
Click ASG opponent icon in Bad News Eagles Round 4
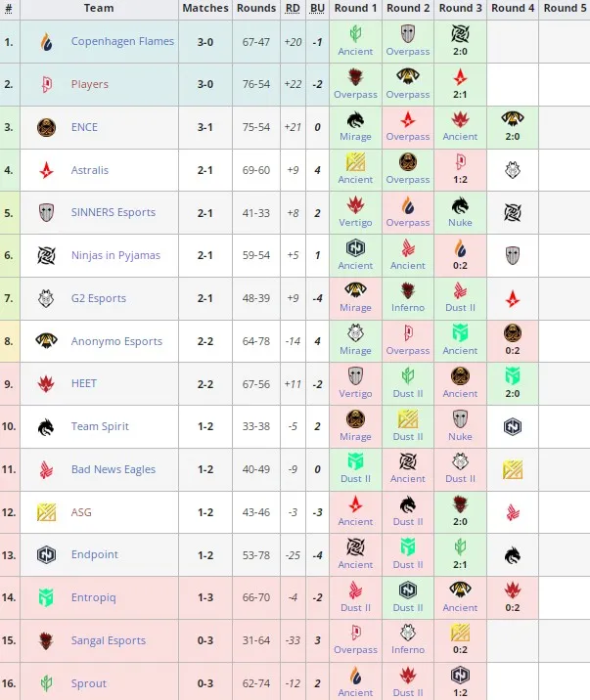tap(513, 469)
